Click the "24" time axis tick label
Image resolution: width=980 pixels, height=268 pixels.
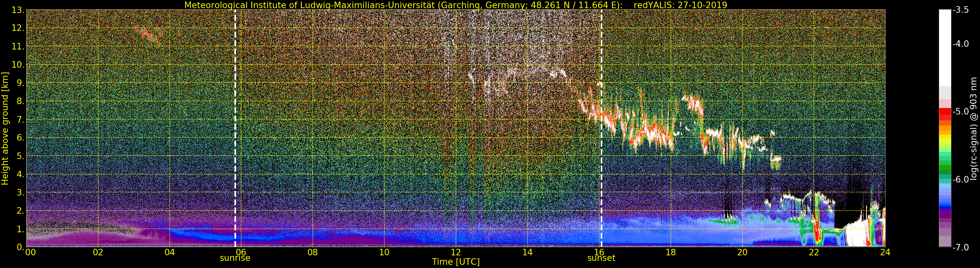885,252
